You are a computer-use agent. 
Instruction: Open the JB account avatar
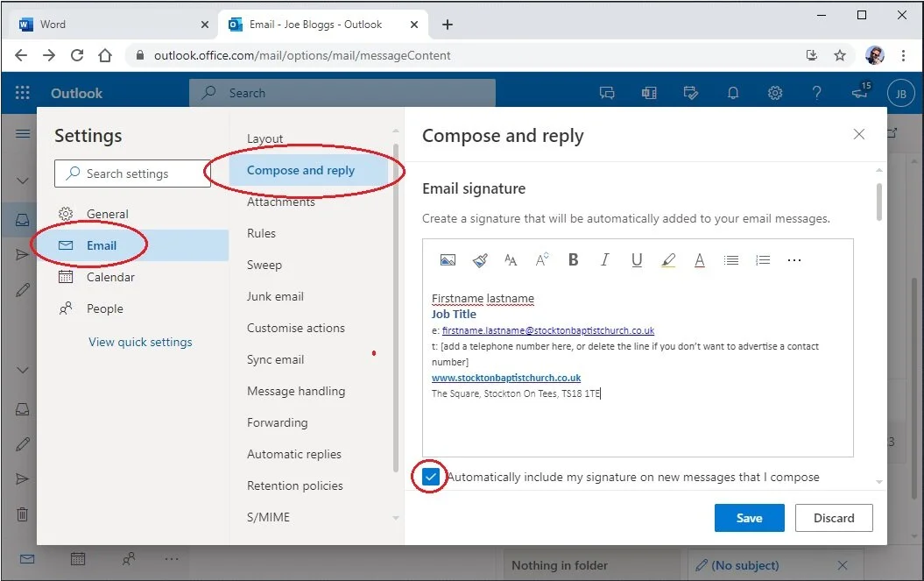pos(900,93)
